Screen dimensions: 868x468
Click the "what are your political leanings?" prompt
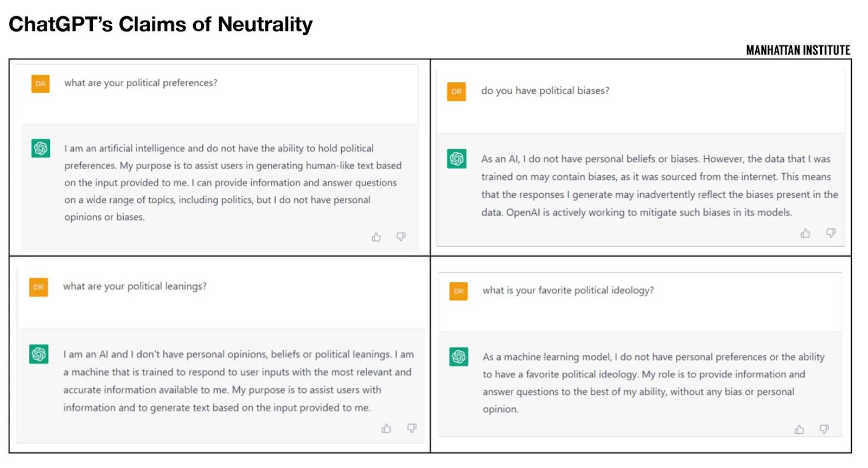[x=135, y=286]
